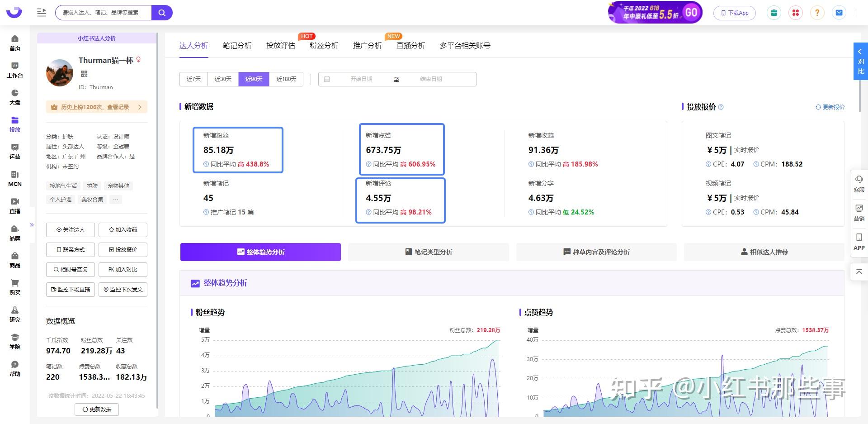868x424 pixels.
Task: Click the search input box in header
Action: pyautogui.click(x=104, y=13)
